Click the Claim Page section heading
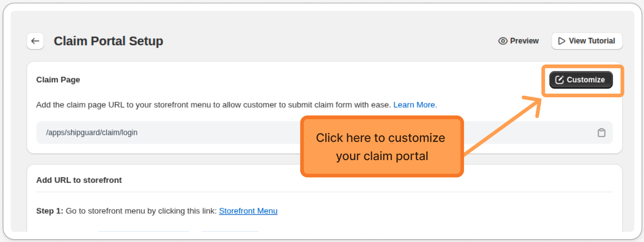The width and height of the screenshot is (644, 242). (58, 80)
